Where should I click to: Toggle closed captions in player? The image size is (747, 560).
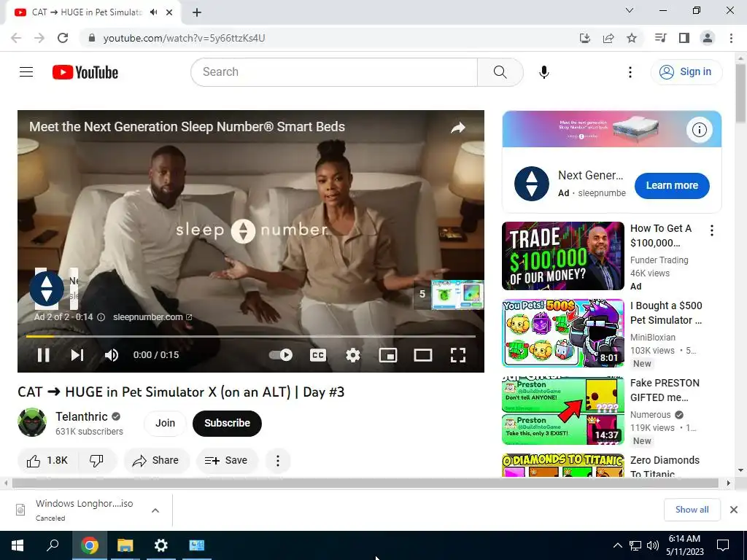click(x=318, y=355)
